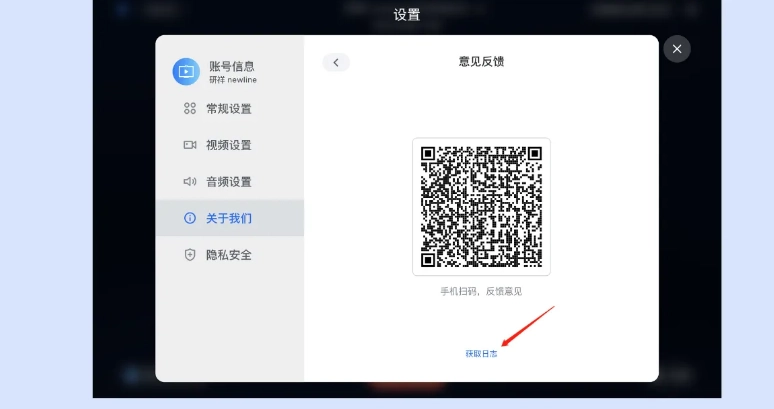Select the 关于我们 menu entry
Screen dimensions: 774x409
point(230,218)
